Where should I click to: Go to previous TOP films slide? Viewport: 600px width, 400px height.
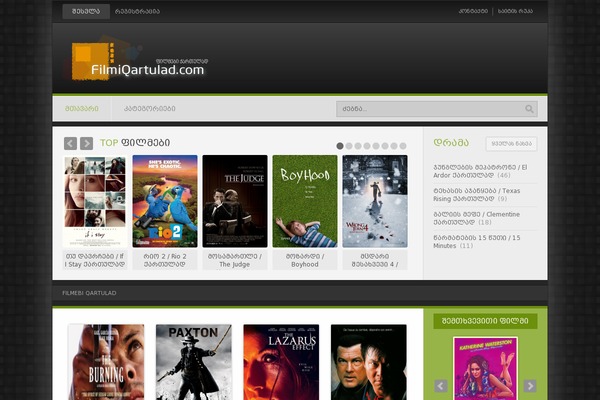70,143
